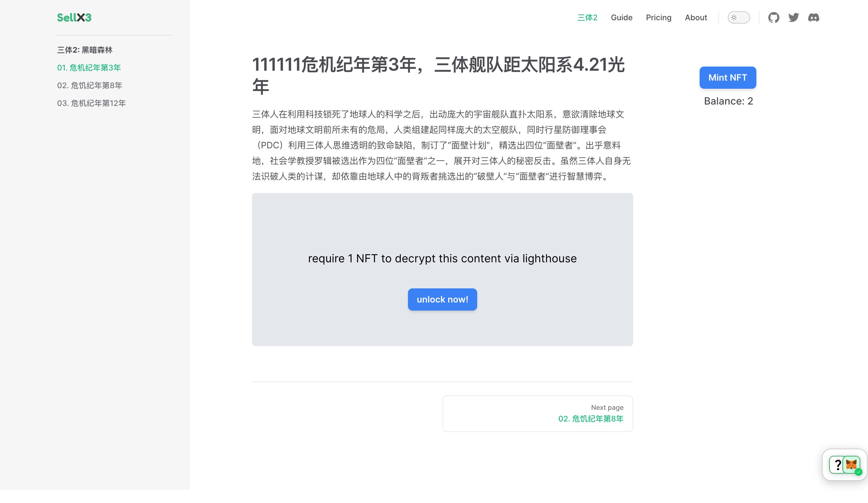
Task: Click the GitHub icon in the navbar
Action: (774, 17)
